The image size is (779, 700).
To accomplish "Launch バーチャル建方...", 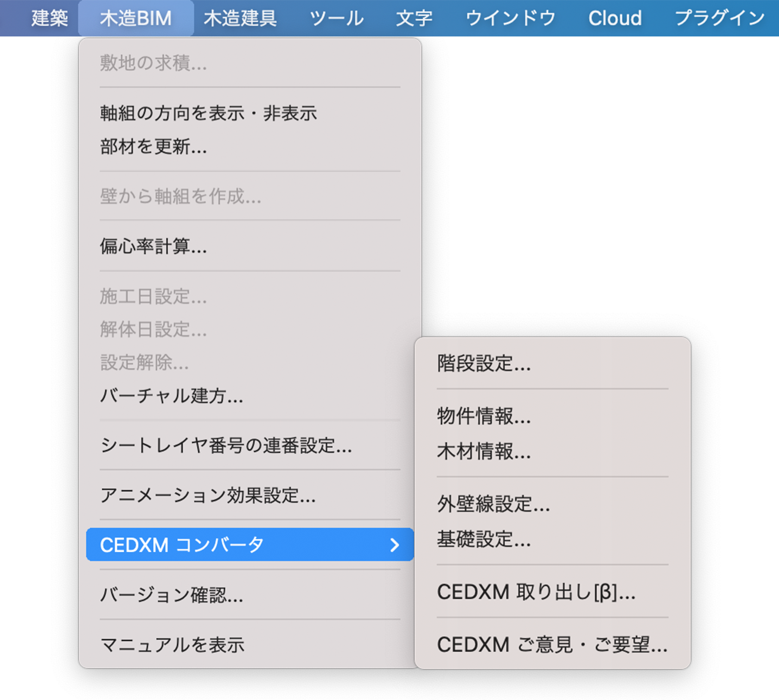I will [x=250, y=396].
